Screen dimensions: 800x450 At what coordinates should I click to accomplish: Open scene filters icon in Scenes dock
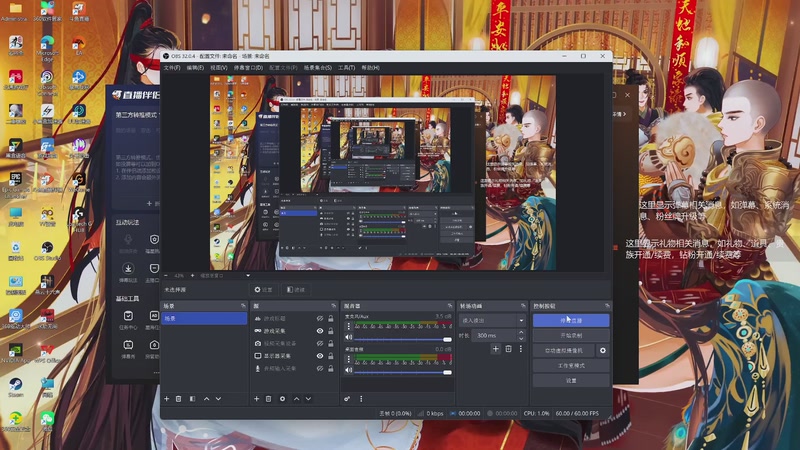pyautogui.click(x=192, y=398)
